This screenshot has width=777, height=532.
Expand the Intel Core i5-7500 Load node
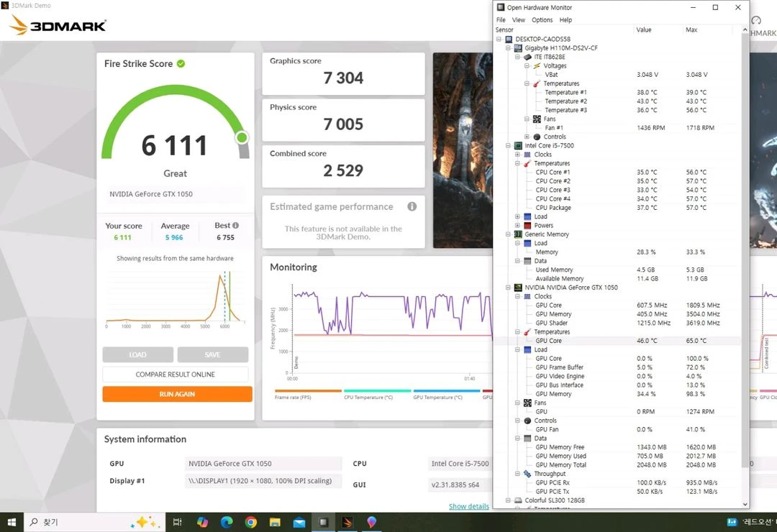pos(517,216)
